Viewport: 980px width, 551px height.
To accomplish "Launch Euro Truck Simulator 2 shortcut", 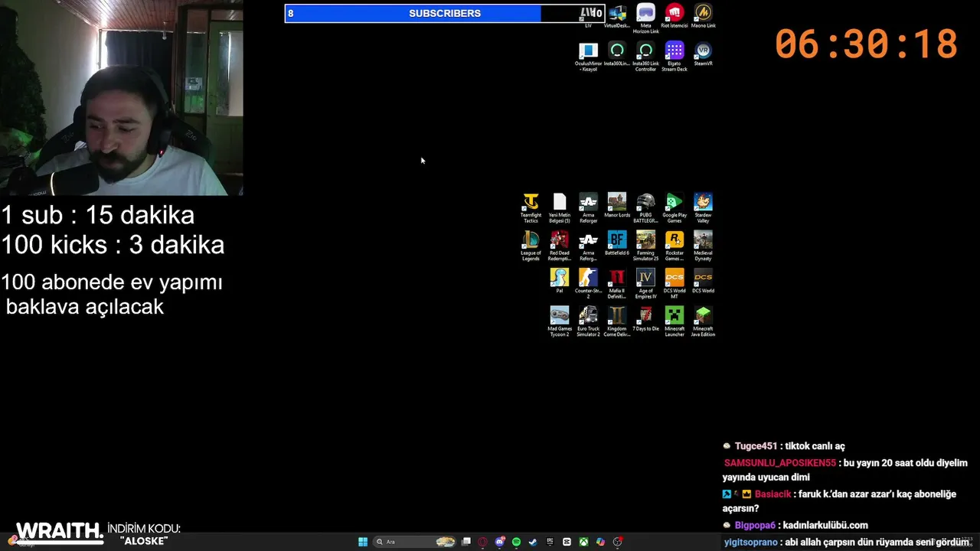I will coord(588,321).
